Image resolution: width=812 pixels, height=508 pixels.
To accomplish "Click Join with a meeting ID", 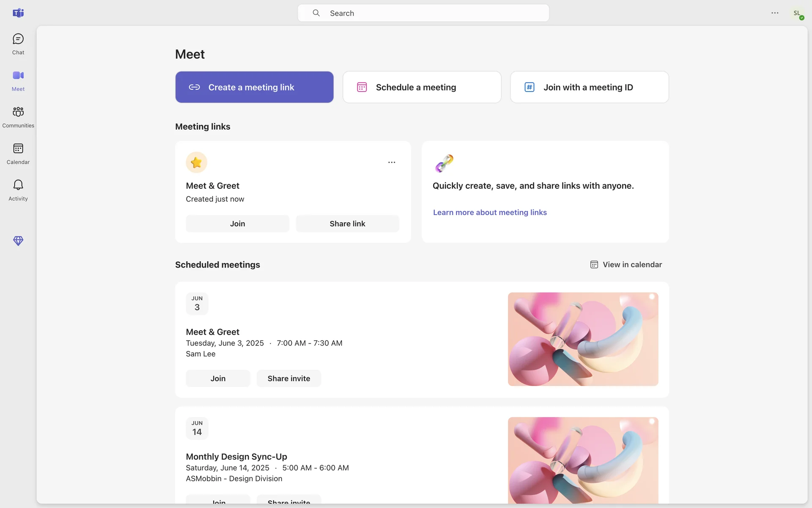I will coord(589,87).
